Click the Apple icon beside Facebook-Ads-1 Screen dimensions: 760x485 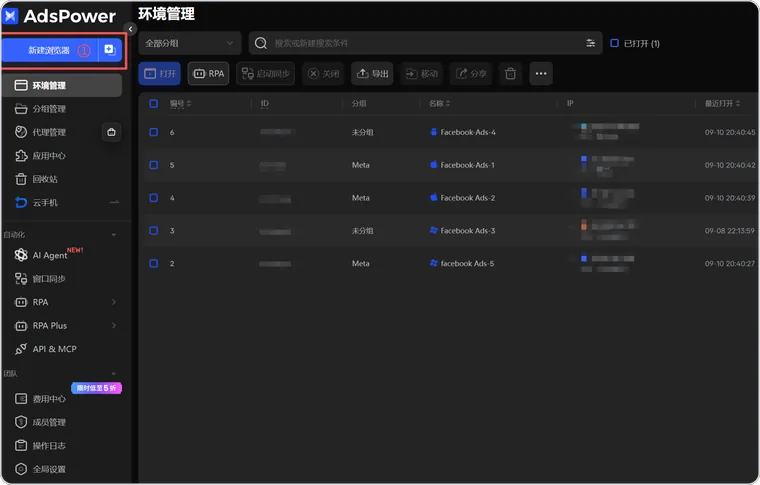(434, 164)
